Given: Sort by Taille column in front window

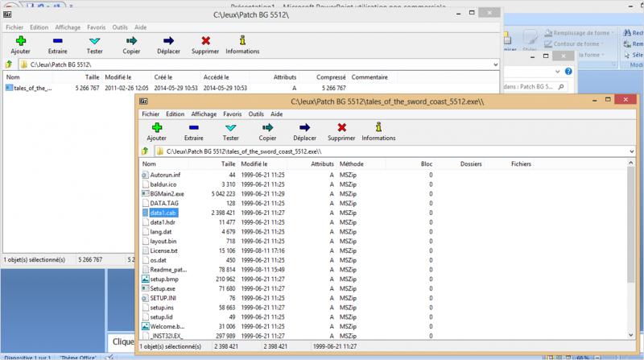Looking at the screenshot, I should click(x=229, y=163).
